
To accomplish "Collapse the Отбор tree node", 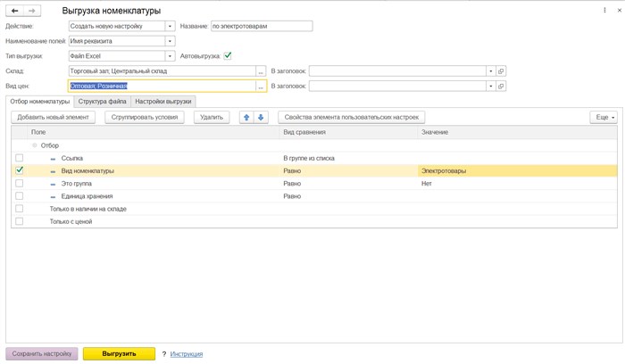I will point(35,145).
